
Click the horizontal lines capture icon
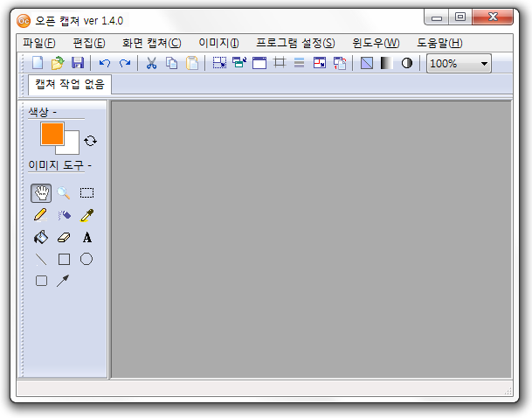pyautogui.click(x=299, y=63)
